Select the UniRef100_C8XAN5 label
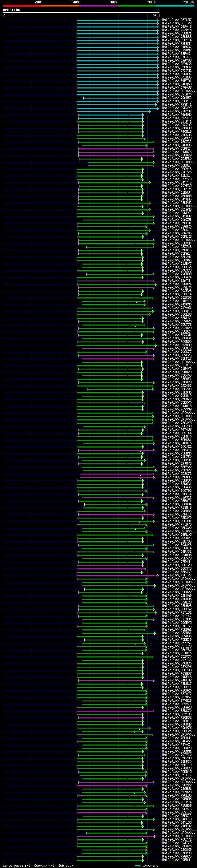Image resolution: width=197 pixels, height=868 pixels. click(x=177, y=210)
